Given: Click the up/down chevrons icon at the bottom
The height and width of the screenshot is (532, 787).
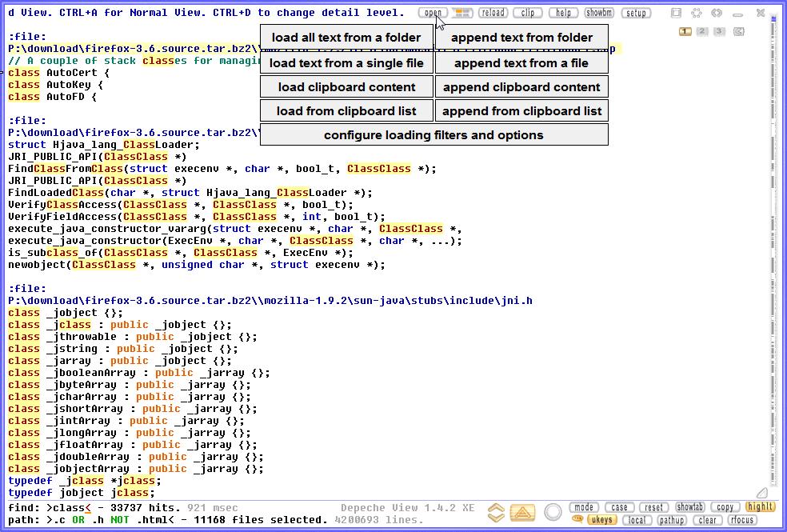Looking at the screenshot, I should click(x=496, y=513).
